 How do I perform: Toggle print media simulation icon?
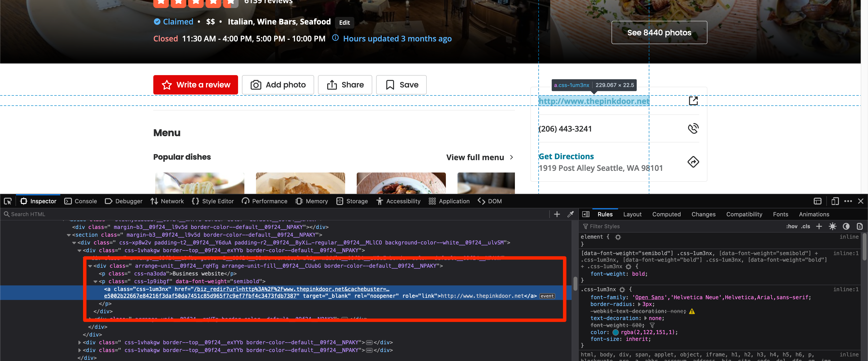(x=860, y=226)
